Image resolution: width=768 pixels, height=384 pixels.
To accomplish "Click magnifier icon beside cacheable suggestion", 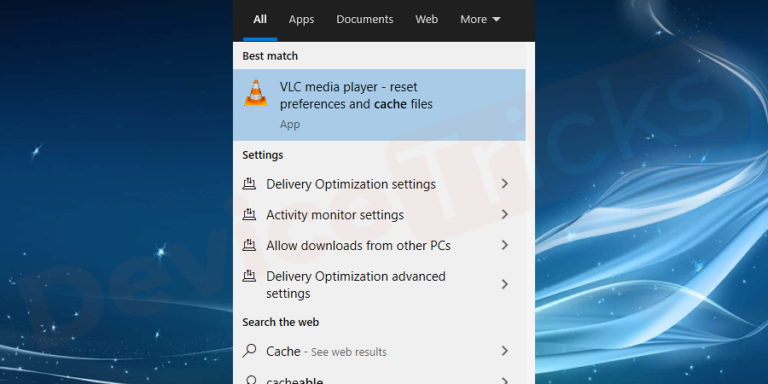I will click(x=250, y=380).
